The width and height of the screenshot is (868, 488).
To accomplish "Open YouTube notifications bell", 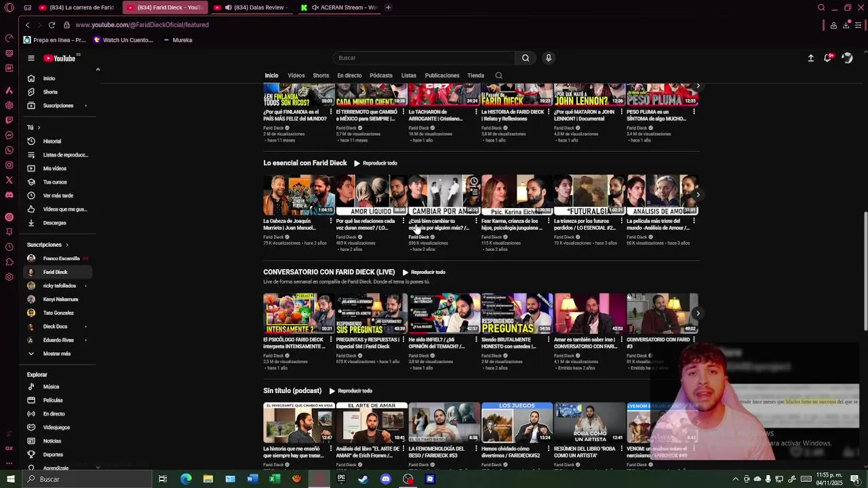I will [x=827, y=58].
